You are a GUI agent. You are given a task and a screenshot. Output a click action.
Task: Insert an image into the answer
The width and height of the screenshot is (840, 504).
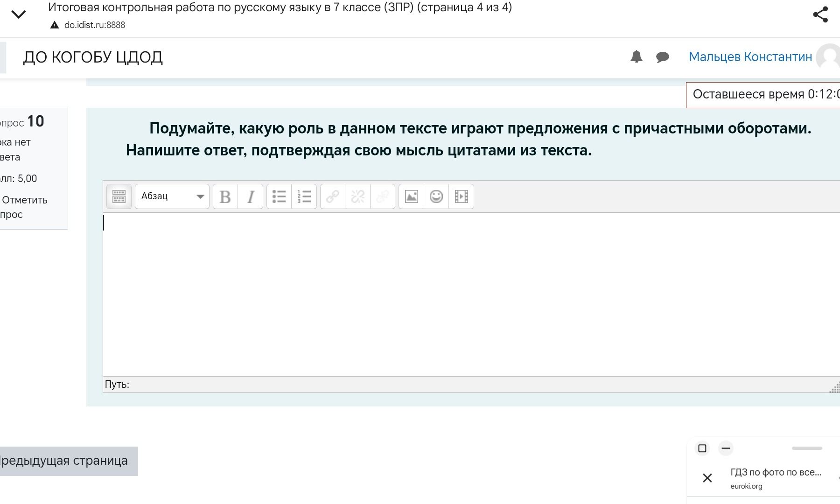tap(411, 196)
